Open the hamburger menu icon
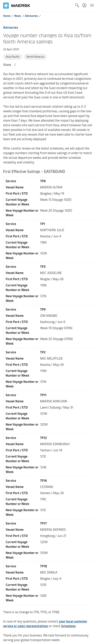This screenshot has height=644, width=94. 92,5
